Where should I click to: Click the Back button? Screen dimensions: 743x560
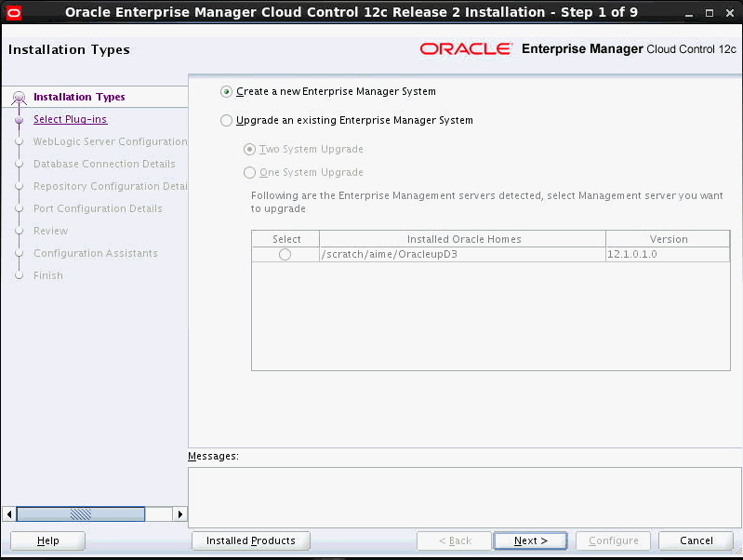coord(454,540)
